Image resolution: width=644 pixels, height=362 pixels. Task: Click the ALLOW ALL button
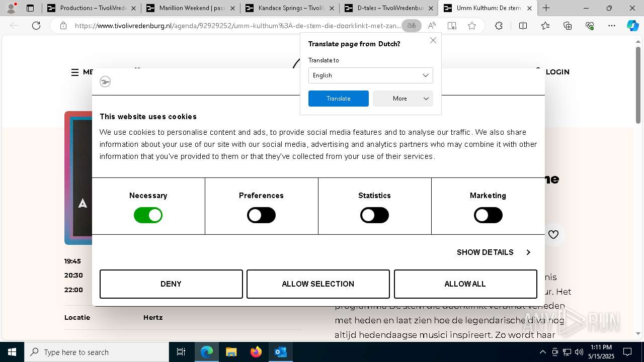(x=465, y=284)
